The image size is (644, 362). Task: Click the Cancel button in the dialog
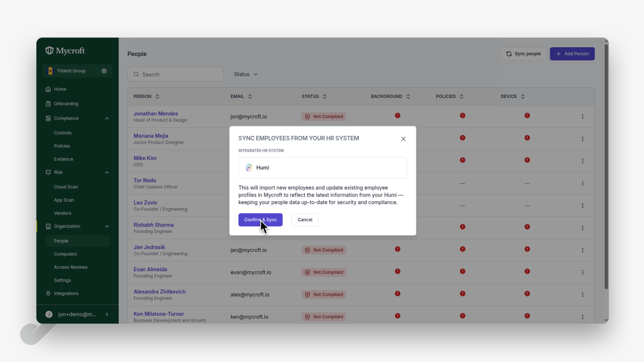tap(305, 220)
